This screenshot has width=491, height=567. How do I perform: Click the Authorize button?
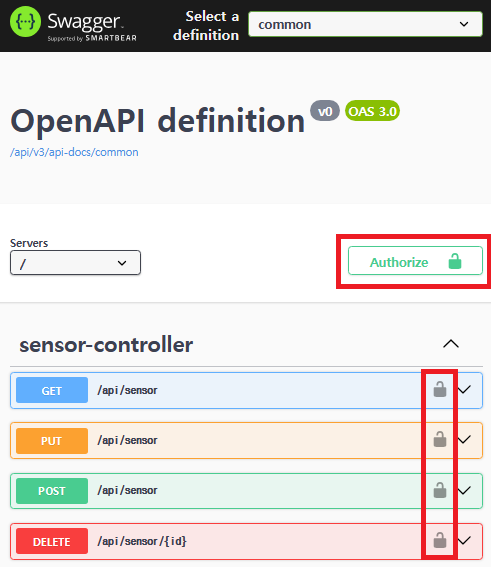[x=415, y=261]
